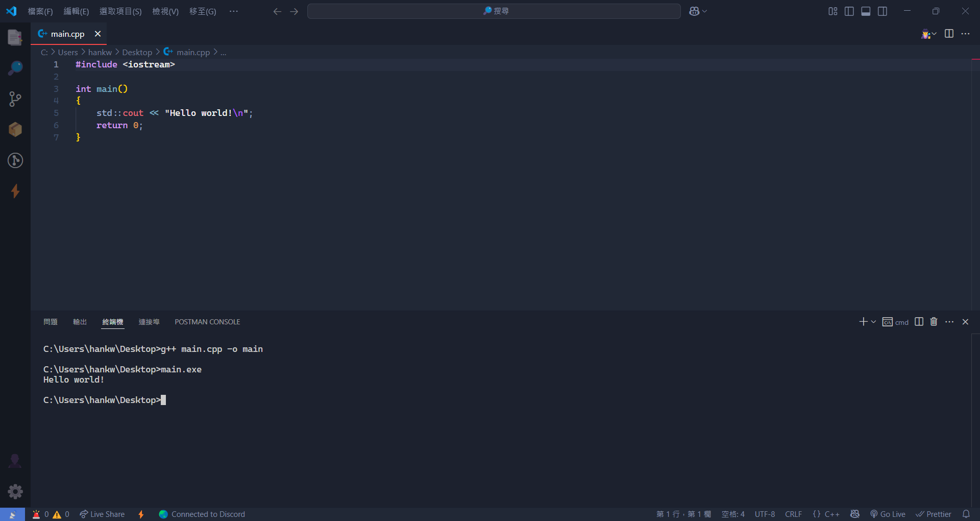
Task: Start Live Share session
Action: point(102,514)
